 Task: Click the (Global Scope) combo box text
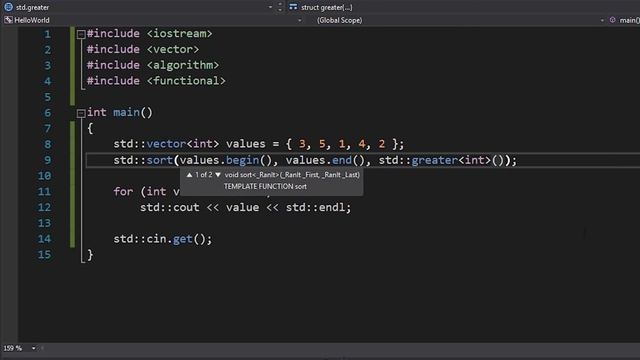coord(340,20)
